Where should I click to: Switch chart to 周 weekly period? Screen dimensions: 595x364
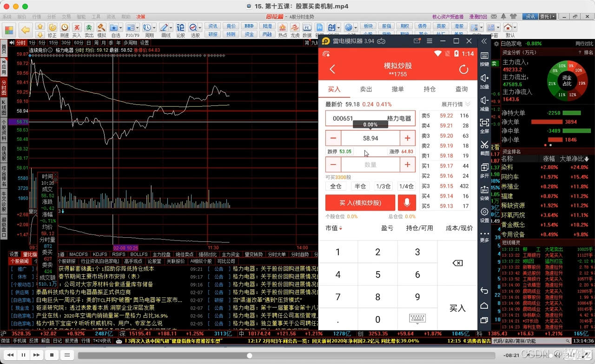tap(97, 43)
